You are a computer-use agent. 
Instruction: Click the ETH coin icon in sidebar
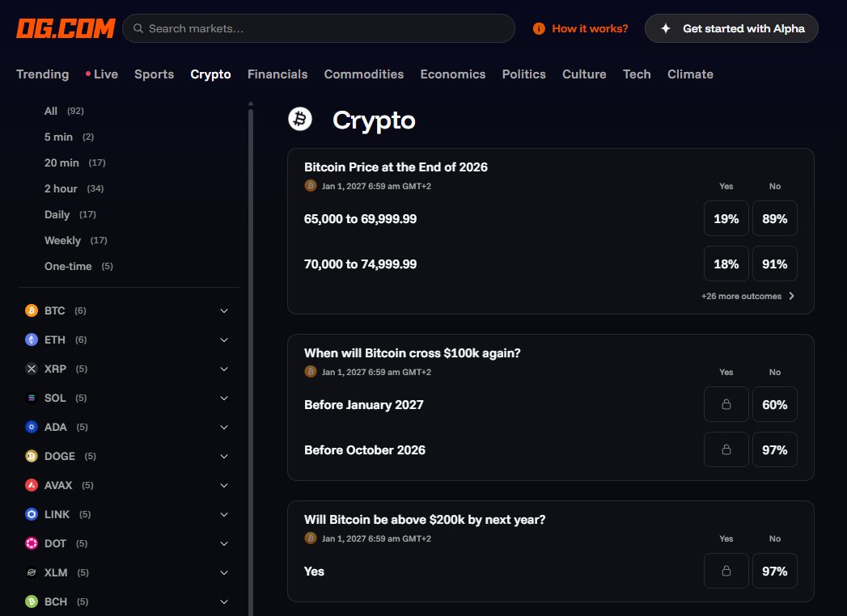pyautogui.click(x=32, y=340)
